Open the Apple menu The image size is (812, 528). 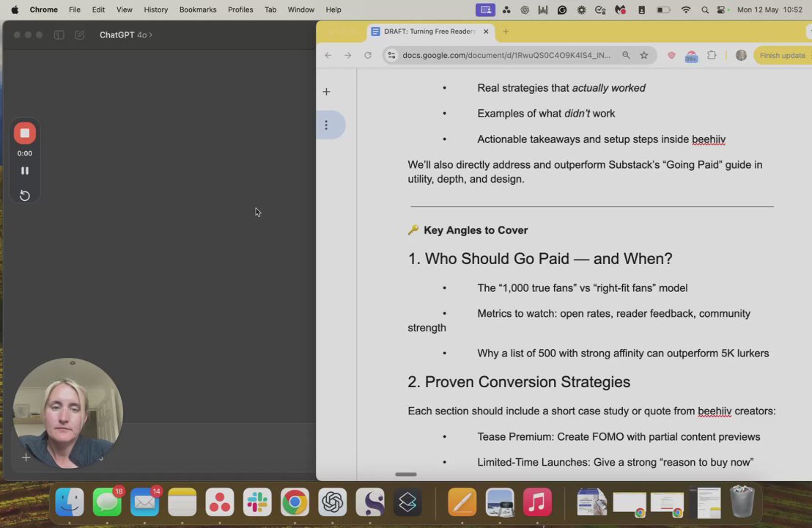15,10
